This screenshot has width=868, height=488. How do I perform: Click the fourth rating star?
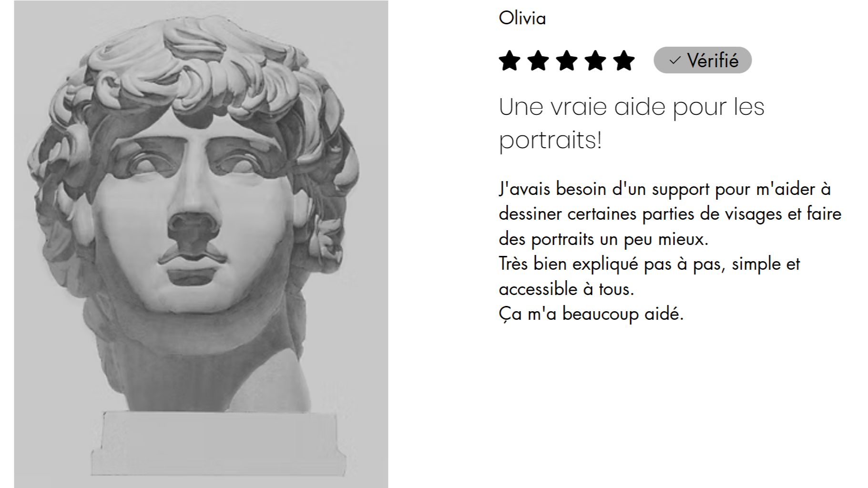click(595, 61)
